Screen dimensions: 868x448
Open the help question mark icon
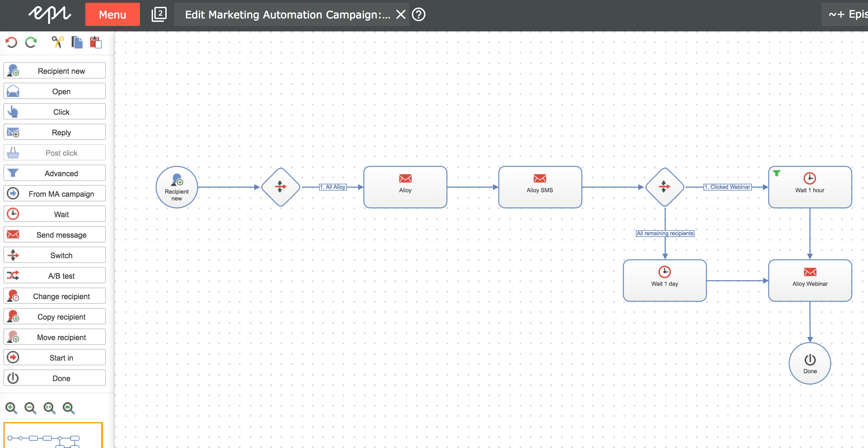point(419,14)
